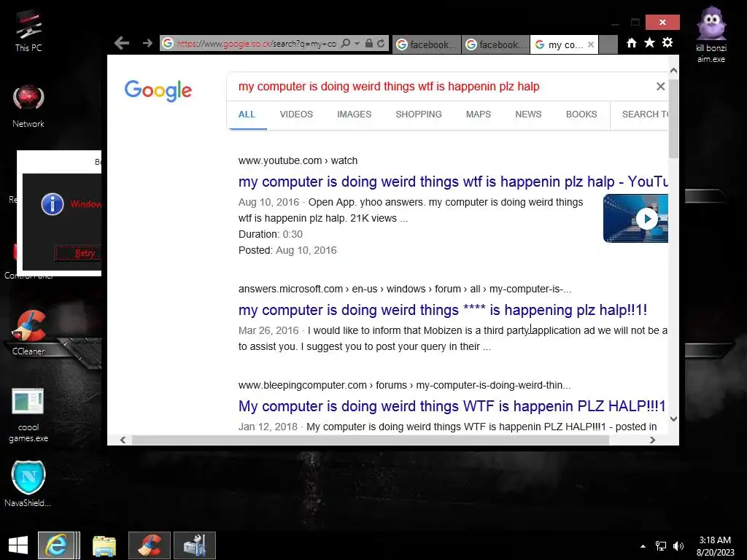The width and height of the screenshot is (747, 560).
Task: Switch to the first facebook tab
Action: (426, 44)
